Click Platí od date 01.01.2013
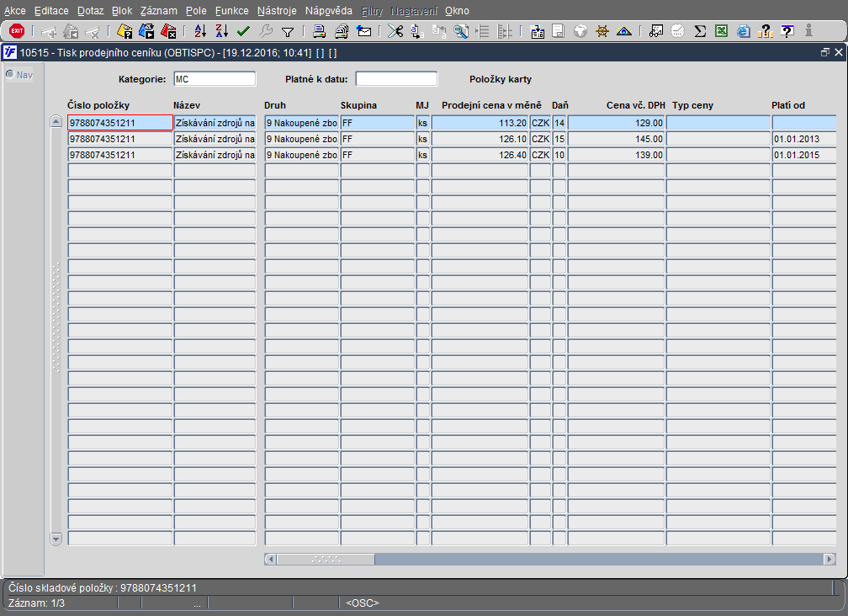This screenshot has height=616, width=848. pyautogui.click(x=804, y=139)
